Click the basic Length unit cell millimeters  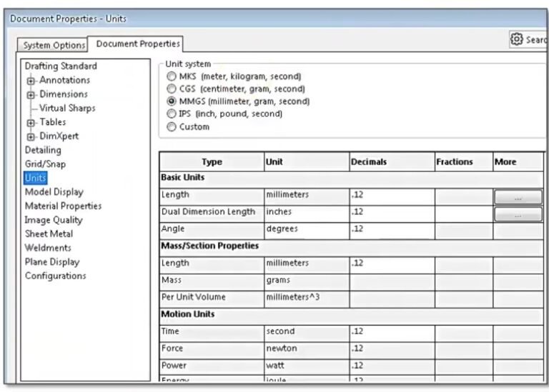(x=307, y=197)
